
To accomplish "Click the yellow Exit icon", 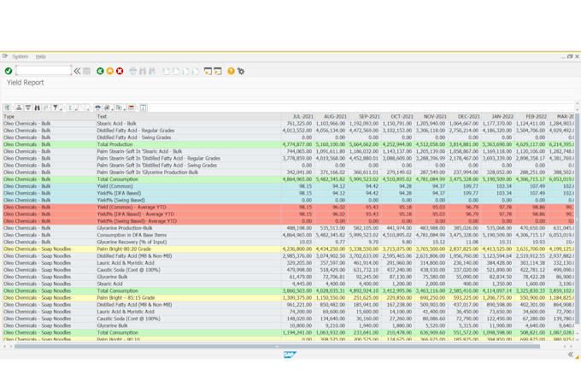I will (109, 71).
